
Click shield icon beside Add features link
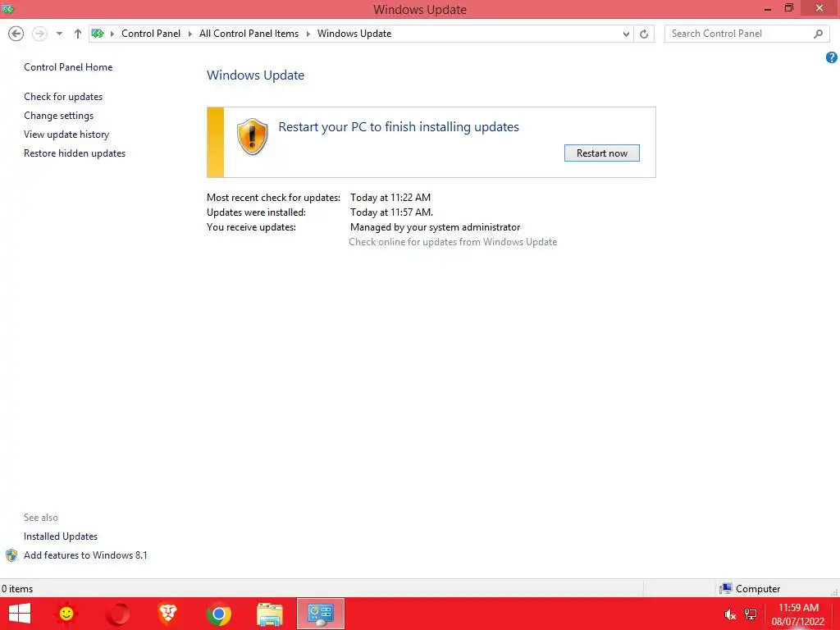tap(11, 555)
